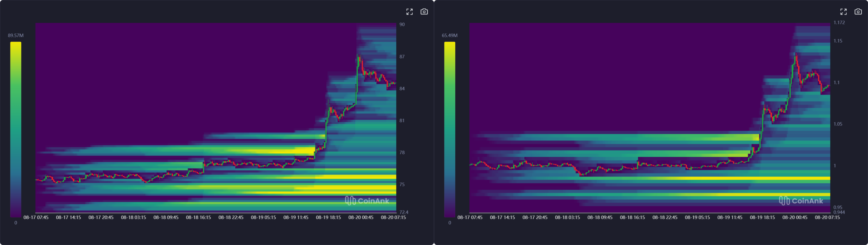Click left heatmap color scale bar
Screen dimensions: 868x245
click(16, 129)
